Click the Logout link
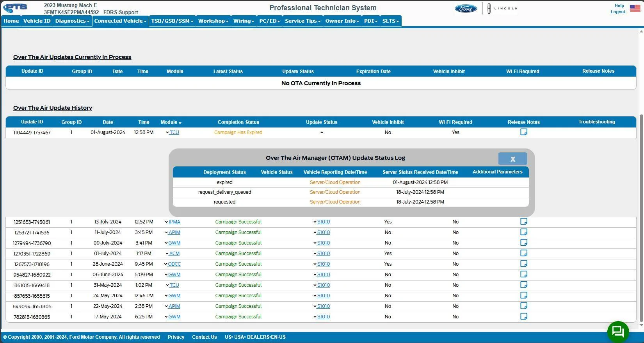This screenshot has width=644, height=343. coord(618,12)
